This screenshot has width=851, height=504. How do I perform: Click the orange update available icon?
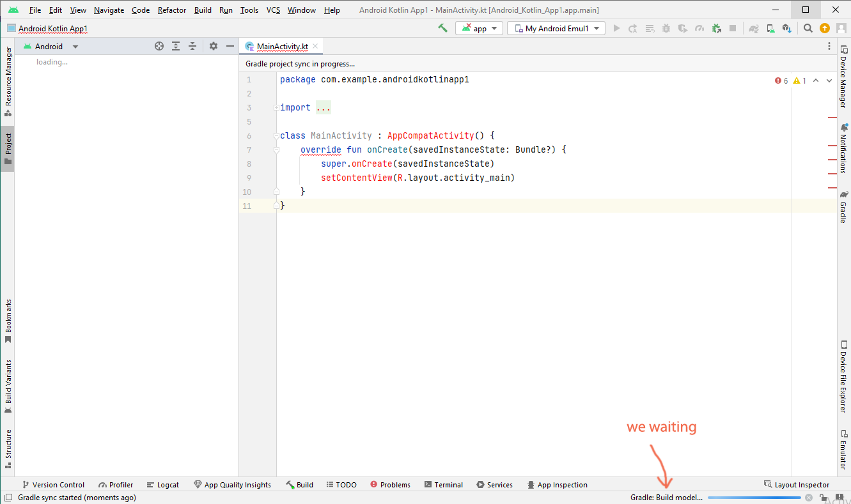(x=825, y=28)
